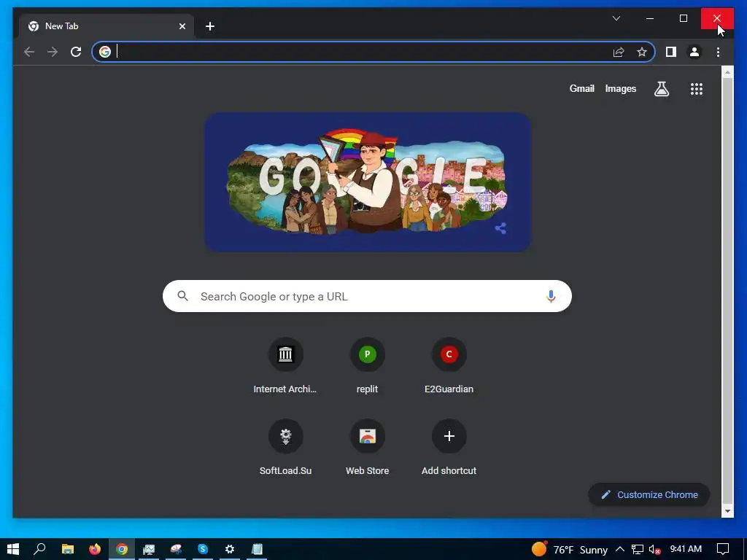
Task: Open the clock showing 9:41 AM
Action: click(x=686, y=549)
